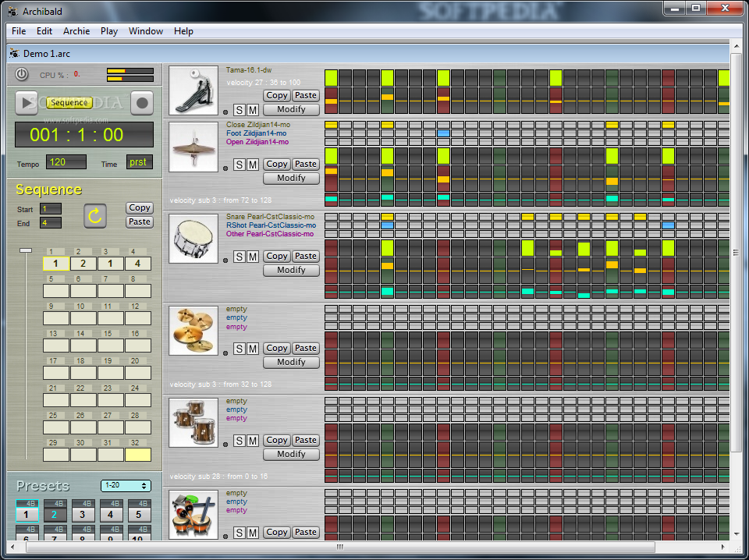Click the sequence End field
Image resolution: width=749 pixels, height=560 pixels.
click(x=51, y=222)
